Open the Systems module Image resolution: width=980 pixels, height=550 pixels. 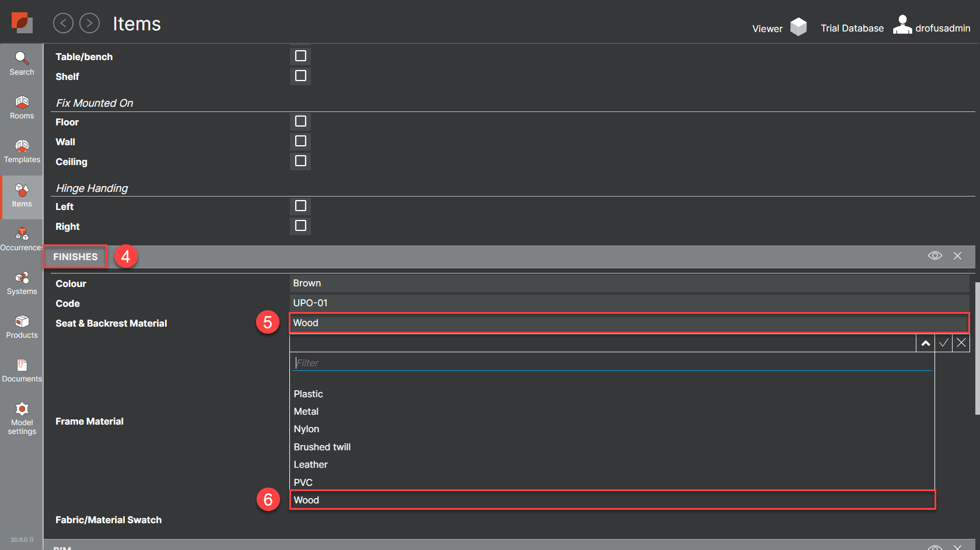[x=22, y=283]
